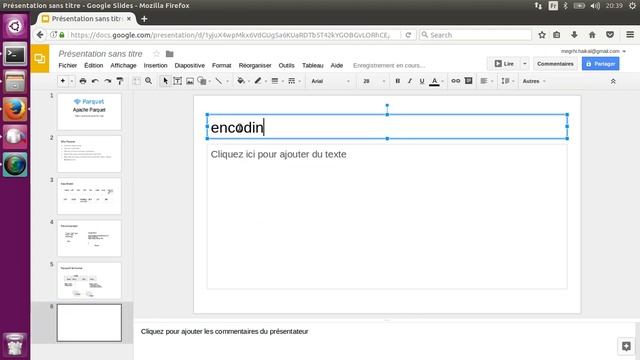Redo the last action
640x360 pixels.
(x=107, y=81)
